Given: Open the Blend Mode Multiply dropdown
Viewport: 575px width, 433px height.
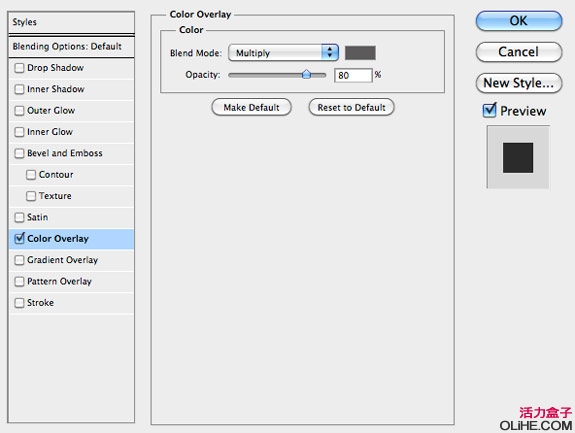Looking at the screenshot, I should click(283, 53).
